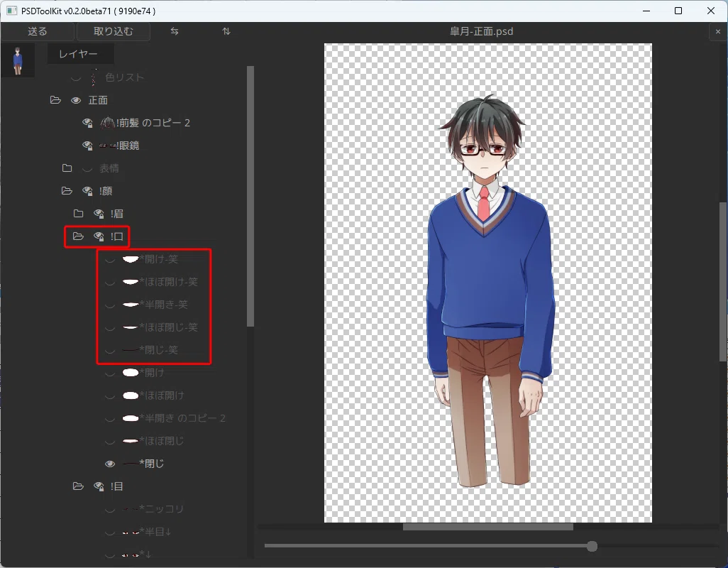The width and height of the screenshot is (728, 568).
Task: Click the canvas vertical scrollbar thumb
Action: (723, 282)
